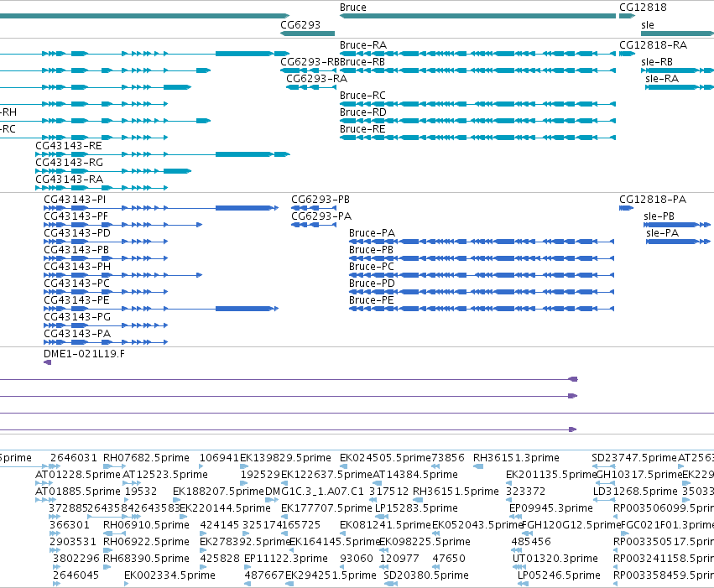The image size is (714, 588).
Task: Open the EP09945.3prime EST label
Action: [x=551, y=508]
